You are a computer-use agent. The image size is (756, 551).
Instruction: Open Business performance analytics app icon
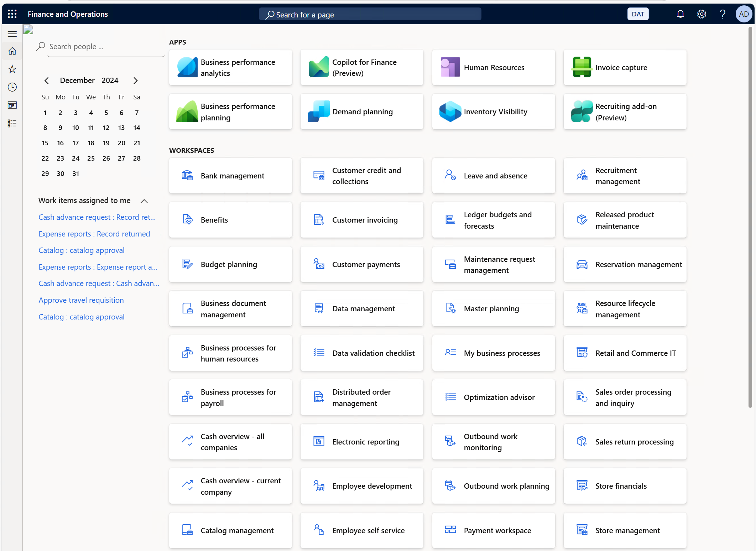pos(187,67)
